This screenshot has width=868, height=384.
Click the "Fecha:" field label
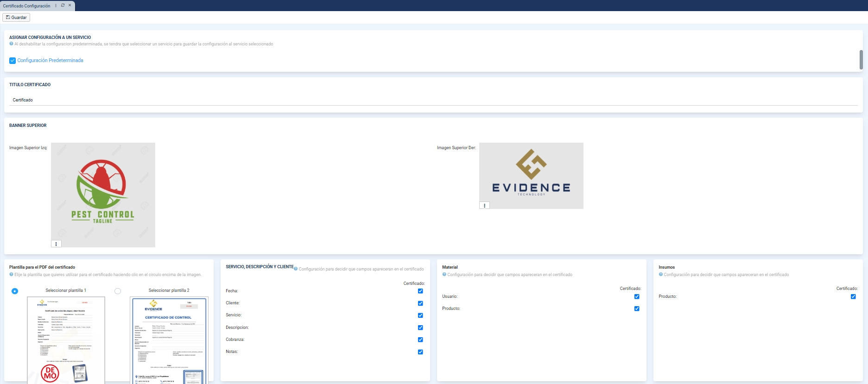(x=232, y=291)
